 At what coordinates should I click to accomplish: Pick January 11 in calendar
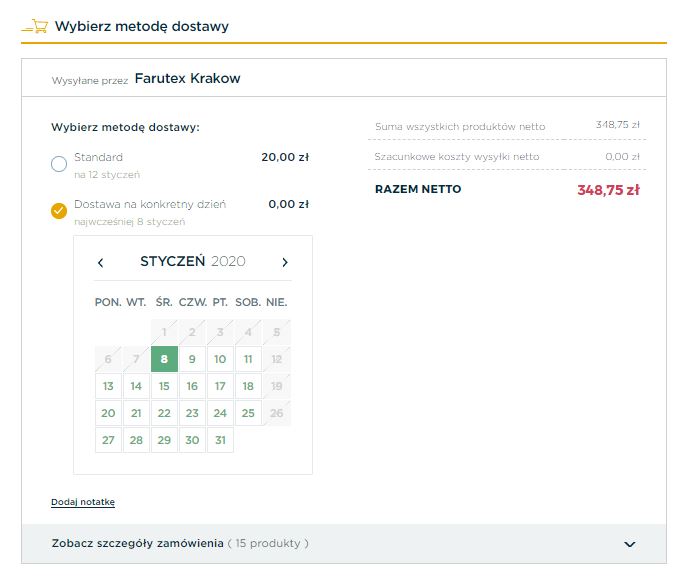(248, 359)
